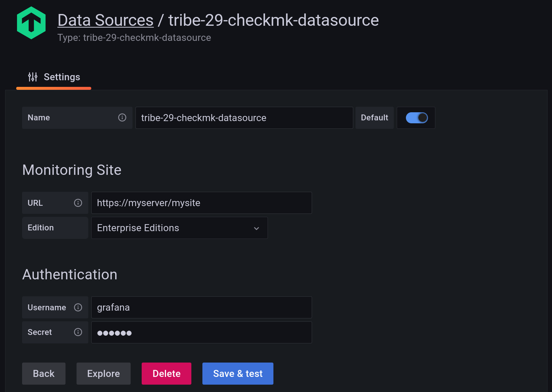Click the green Checkmk plugin logo
The height and width of the screenshot is (392, 552).
(x=31, y=23)
